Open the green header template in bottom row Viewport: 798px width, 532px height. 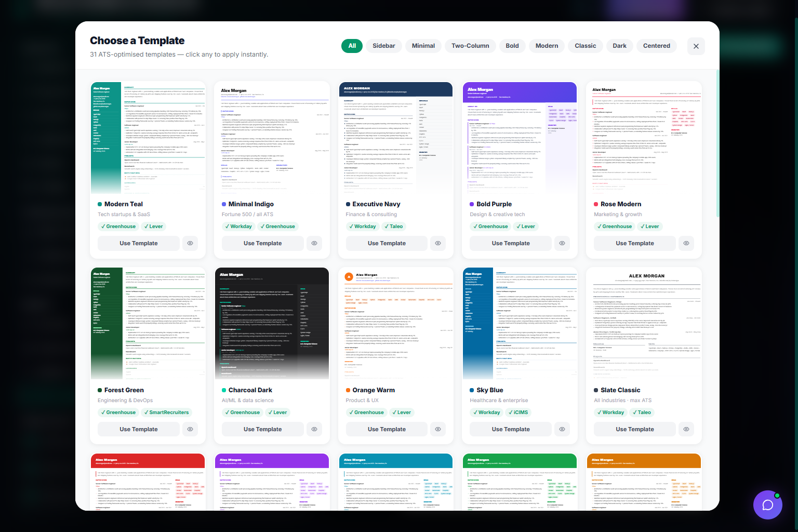(x=520, y=482)
